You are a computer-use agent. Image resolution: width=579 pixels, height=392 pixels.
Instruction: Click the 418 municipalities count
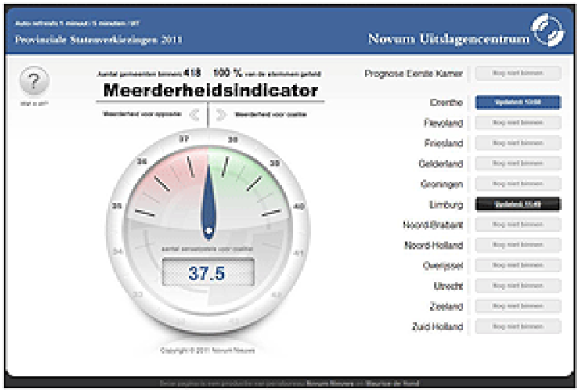tap(192, 73)
